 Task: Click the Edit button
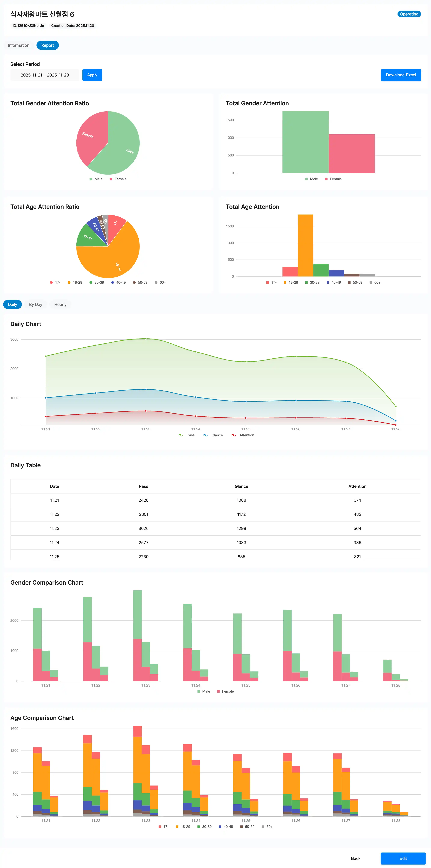click(403, 858)
